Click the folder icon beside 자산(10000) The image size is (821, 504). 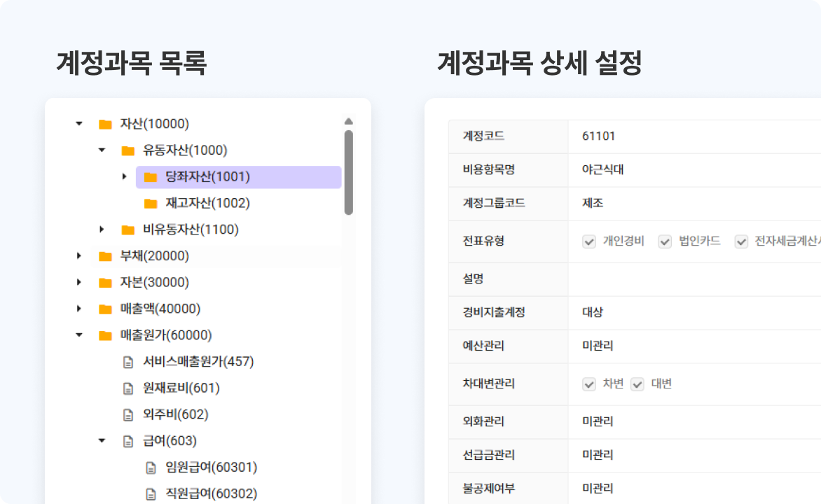pyautogui.click(x=105, y=125)
